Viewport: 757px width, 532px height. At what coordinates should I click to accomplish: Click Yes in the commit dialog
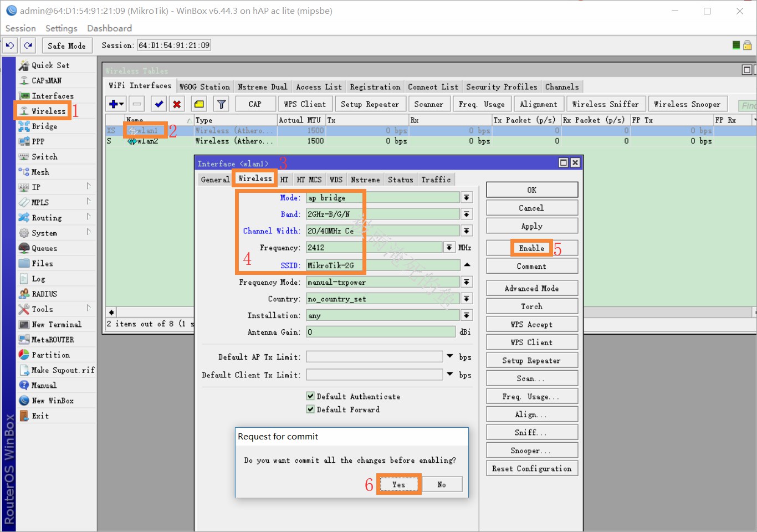click(398, 484)
